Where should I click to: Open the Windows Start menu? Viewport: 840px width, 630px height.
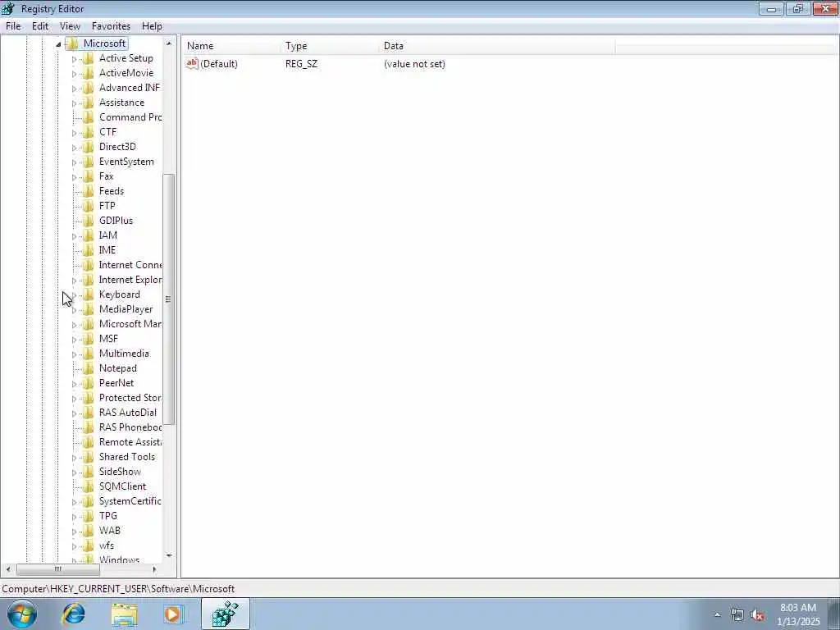pyautogui.click(x=21, y=614)
